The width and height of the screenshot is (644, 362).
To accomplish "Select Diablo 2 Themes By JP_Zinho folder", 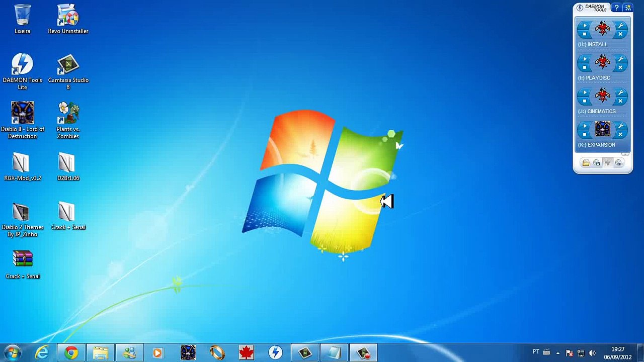I will pos(22,220).
